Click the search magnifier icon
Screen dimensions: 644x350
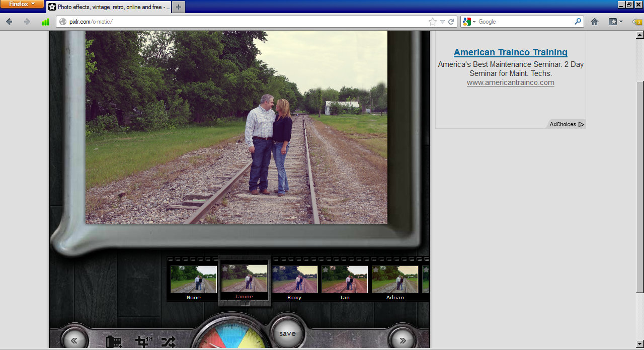(578, 22)
